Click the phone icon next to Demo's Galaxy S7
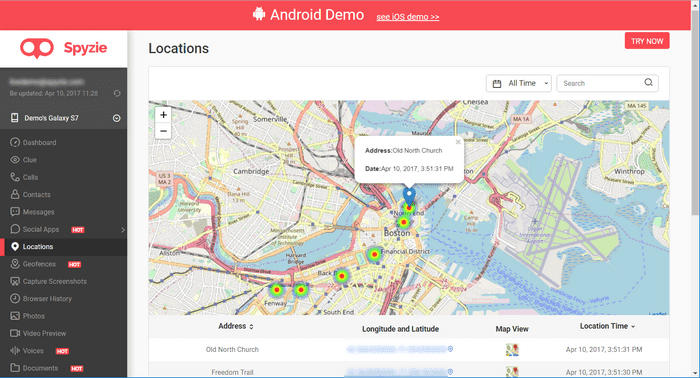This screenshot has width=700, height=378. point(15,118)
